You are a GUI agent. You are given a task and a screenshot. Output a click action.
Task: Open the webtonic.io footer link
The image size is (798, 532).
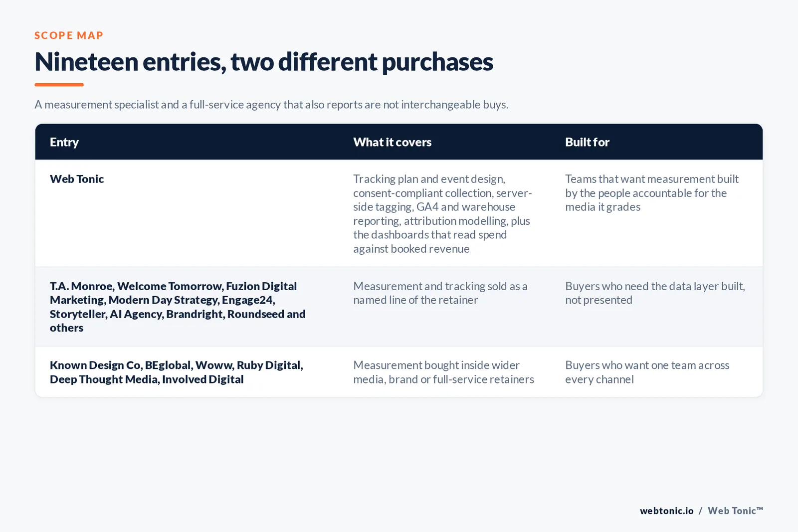click(667, 511)
